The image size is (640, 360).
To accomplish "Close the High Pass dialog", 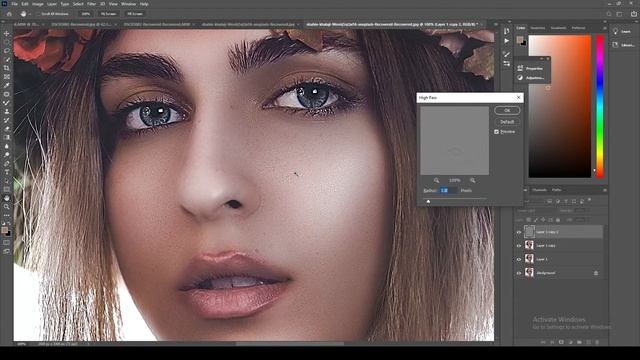I will pyautogui.click(x=518, y=98).
